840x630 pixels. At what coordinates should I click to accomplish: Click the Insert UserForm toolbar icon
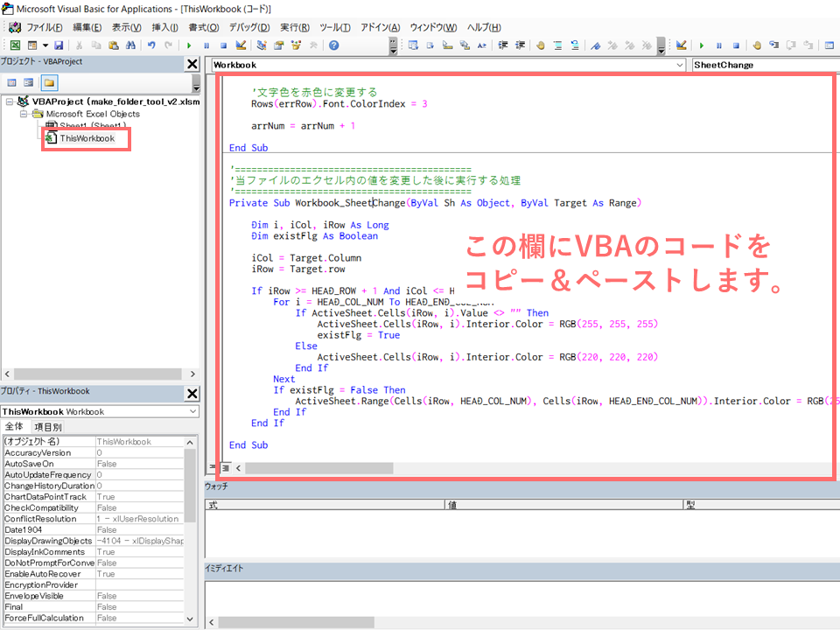pos(32,45)
